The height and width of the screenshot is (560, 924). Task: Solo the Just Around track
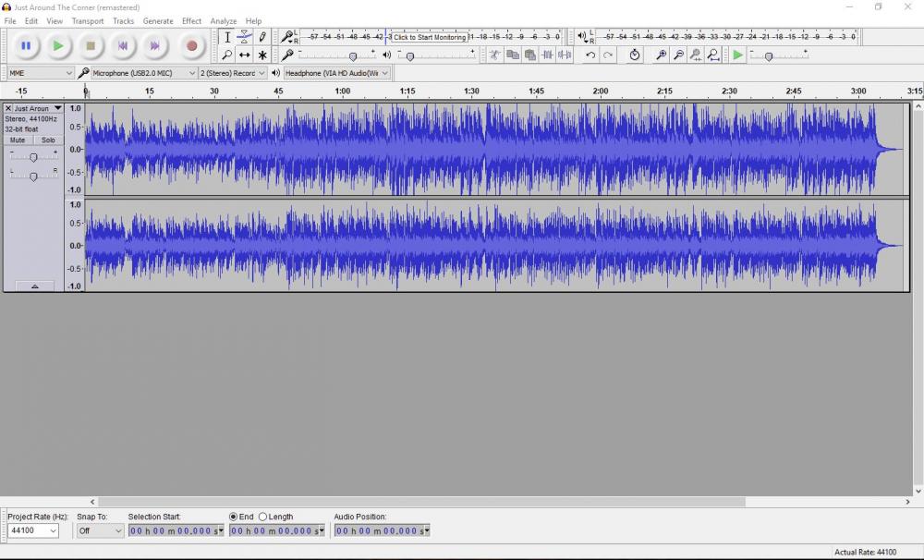click(48, 140)
